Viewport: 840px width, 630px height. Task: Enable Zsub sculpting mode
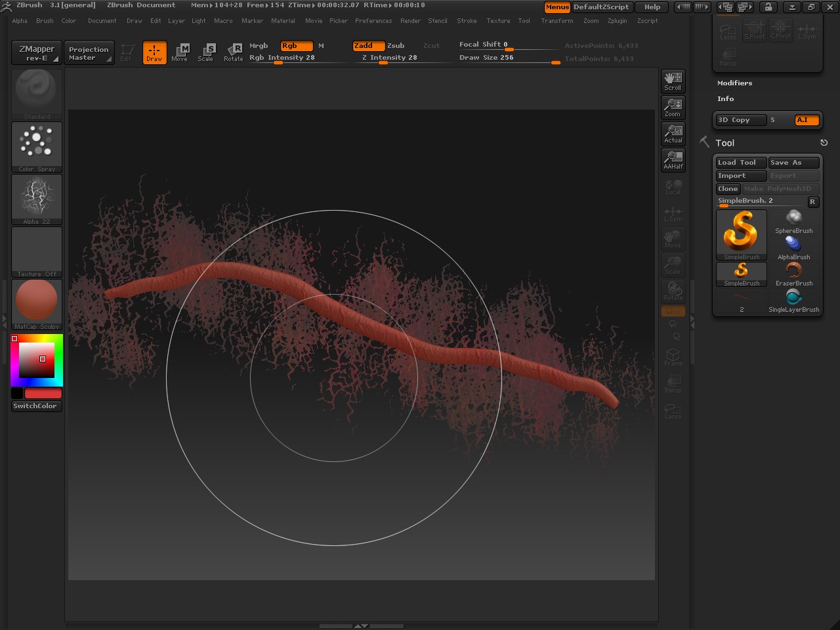[396, 46]
